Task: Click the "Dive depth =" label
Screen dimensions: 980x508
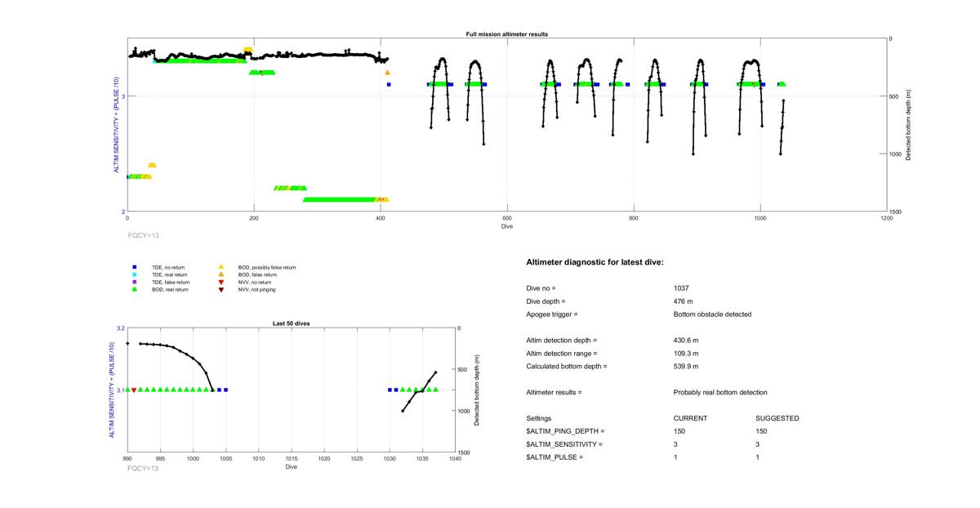Action: tap(546, 301)
